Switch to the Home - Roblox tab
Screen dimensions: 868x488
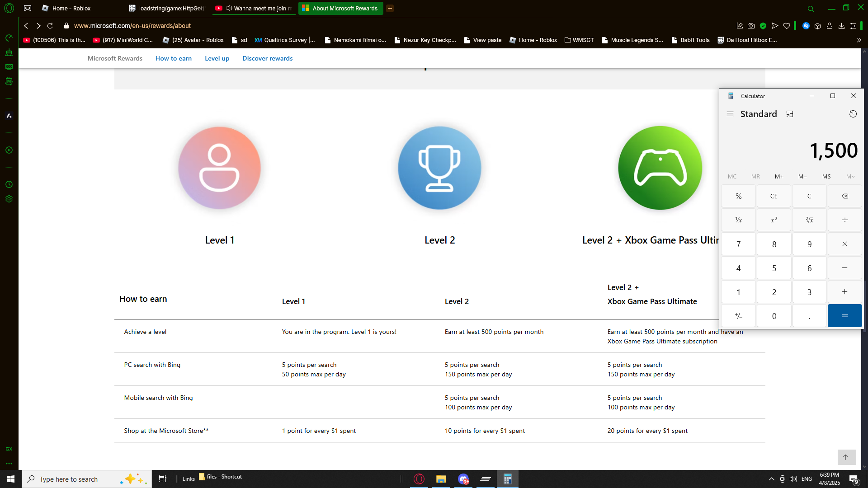point(71,8)
